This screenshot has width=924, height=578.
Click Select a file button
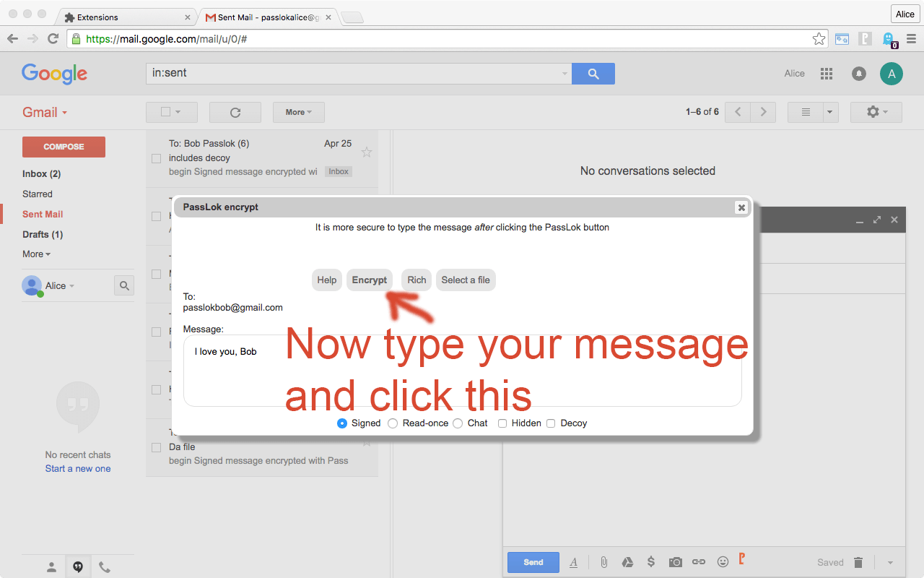(x=466, y=280)
